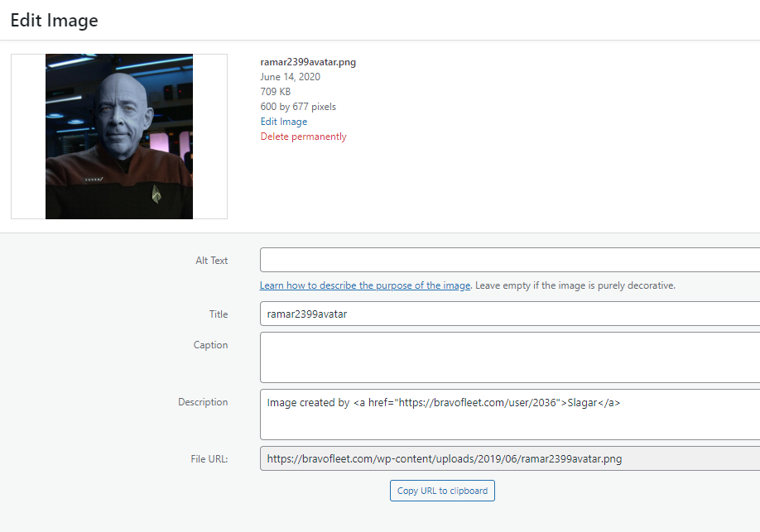Click the File URL label

pos(209,459)
